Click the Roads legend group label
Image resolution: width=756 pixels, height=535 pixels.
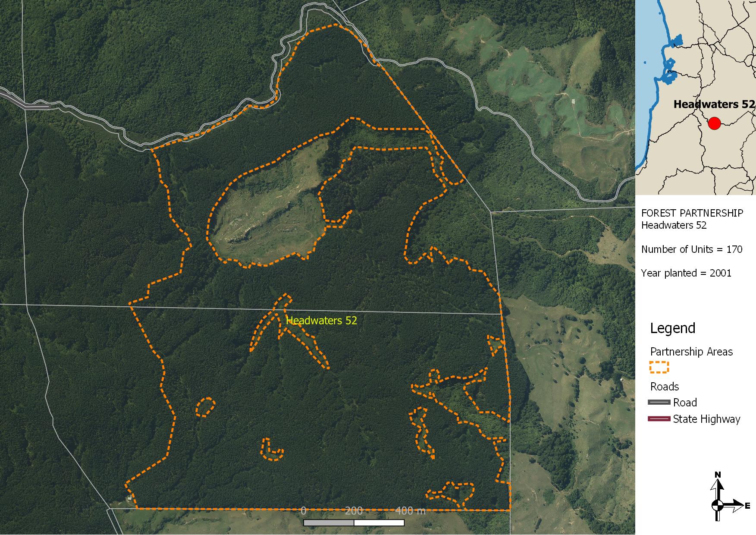point(664,387)
